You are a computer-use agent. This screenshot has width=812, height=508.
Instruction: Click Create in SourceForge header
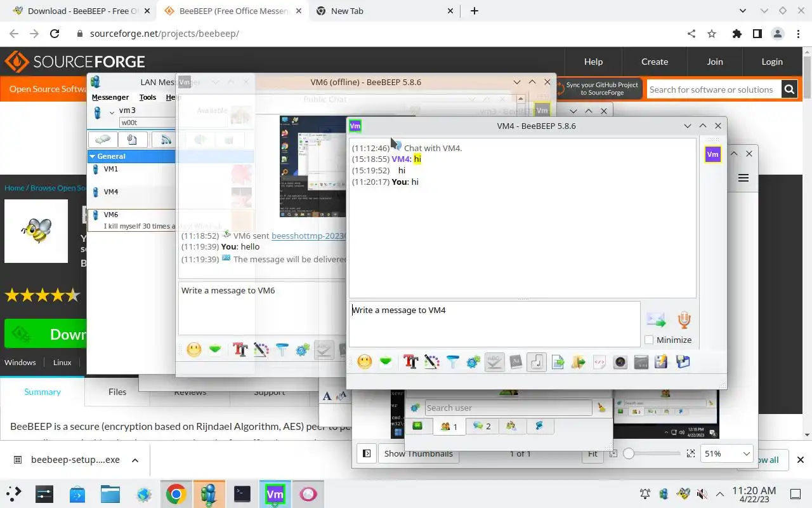(655, 62)
